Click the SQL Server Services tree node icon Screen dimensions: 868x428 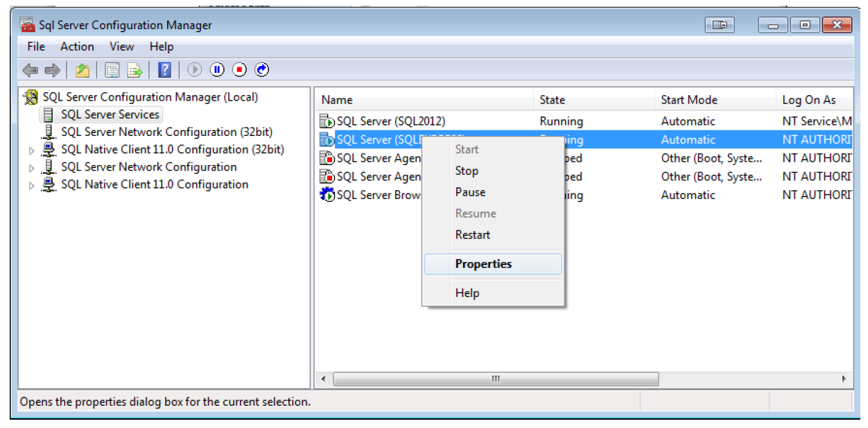(49, 114)
